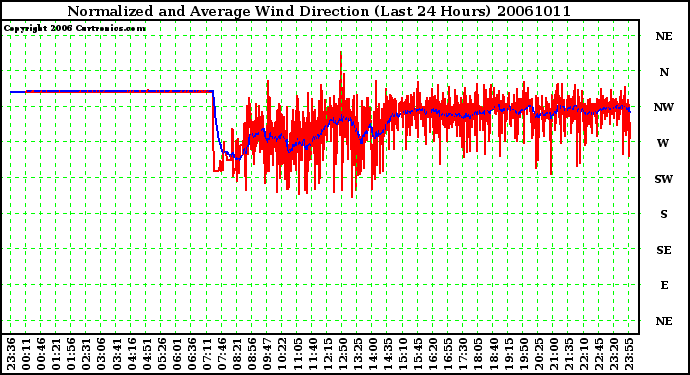The width and height of the screenshot is (690, 375).
Task: Select the SE direction axis label
Action: [664, 250]
